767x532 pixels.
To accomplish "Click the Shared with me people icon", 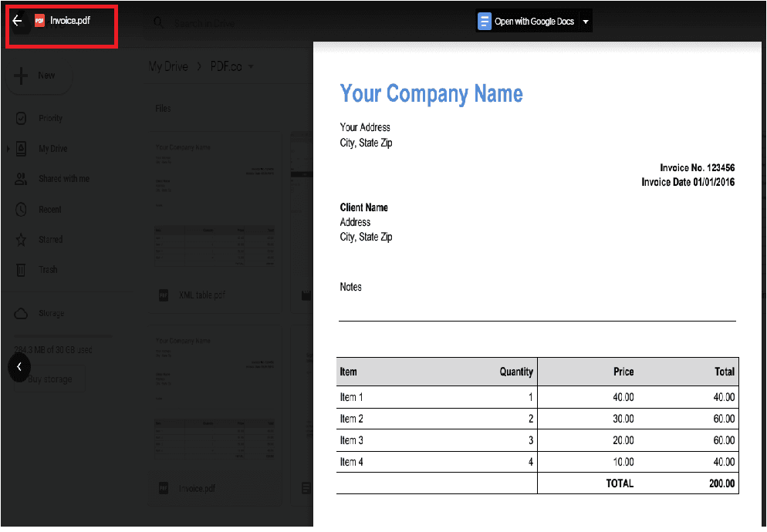I will pyautogui.click(x=22, y=179).
